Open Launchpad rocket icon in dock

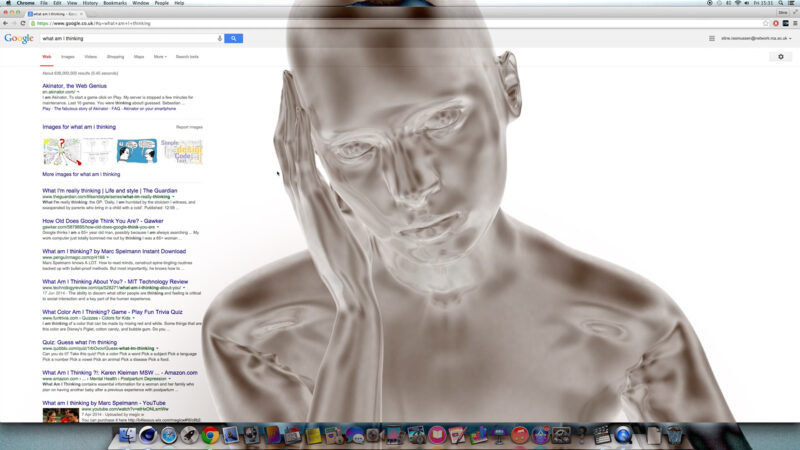[189, 435]
